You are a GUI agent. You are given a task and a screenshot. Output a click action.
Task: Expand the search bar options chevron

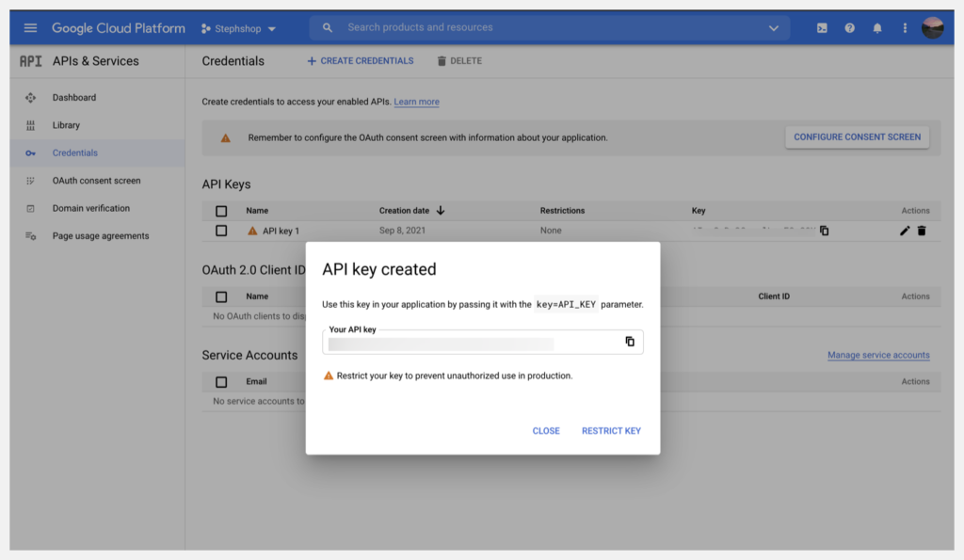pos(774,27)
